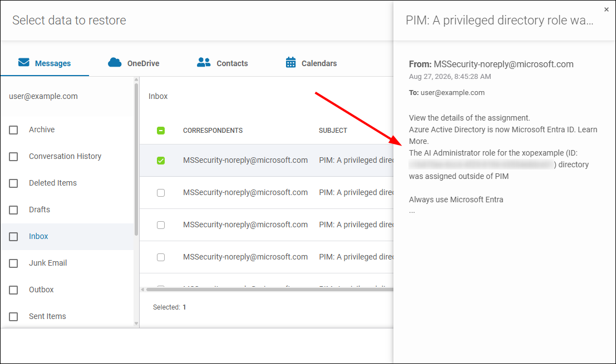Image resolution: width=616 pixels, height=364 pixels.
Task: Uncheck the first selected message checkbox
Action: click(x=161, y=161)
